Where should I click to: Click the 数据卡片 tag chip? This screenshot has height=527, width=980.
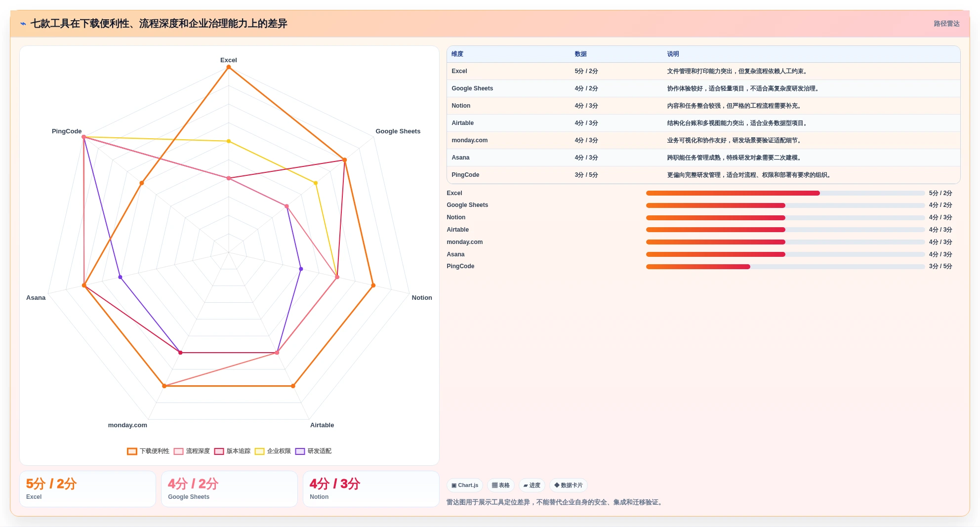coord(569,486)
